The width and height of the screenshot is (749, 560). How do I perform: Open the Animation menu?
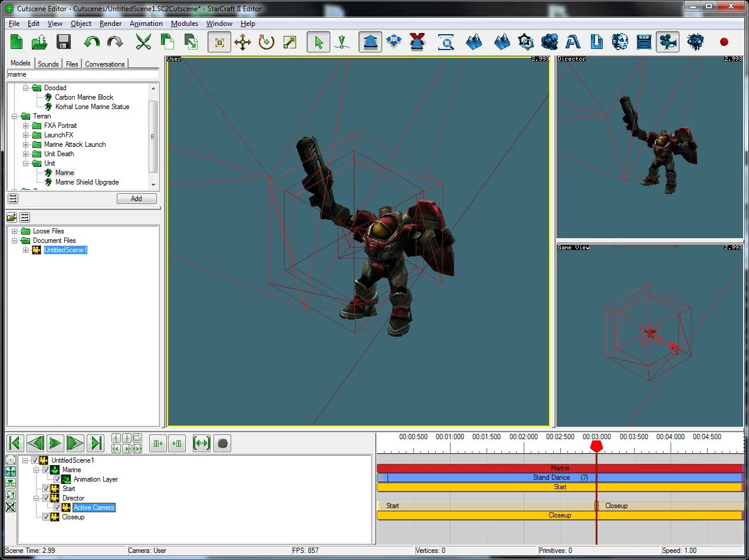click(146, 24)
